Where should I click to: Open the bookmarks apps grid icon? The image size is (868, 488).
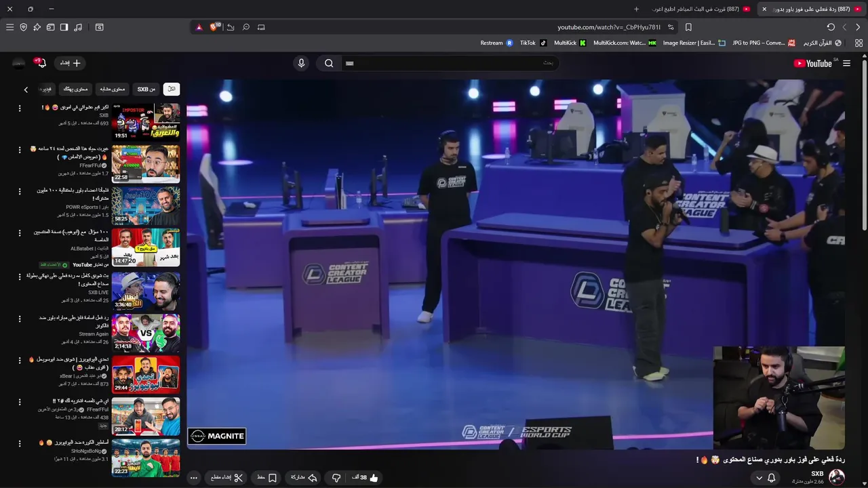(859, 43)
